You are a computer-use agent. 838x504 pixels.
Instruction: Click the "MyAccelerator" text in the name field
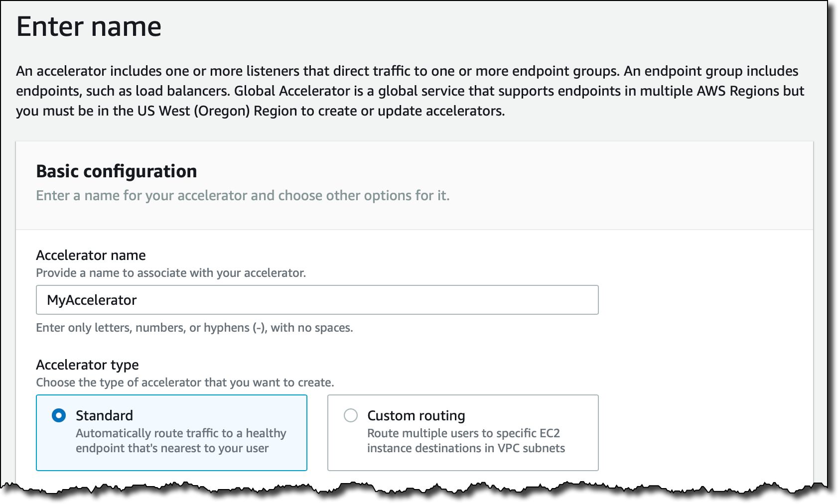point(92,300)
